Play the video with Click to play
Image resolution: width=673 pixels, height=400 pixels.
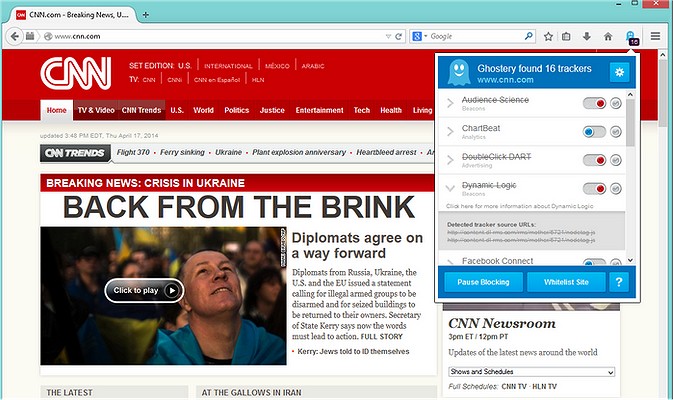point(144,291)
